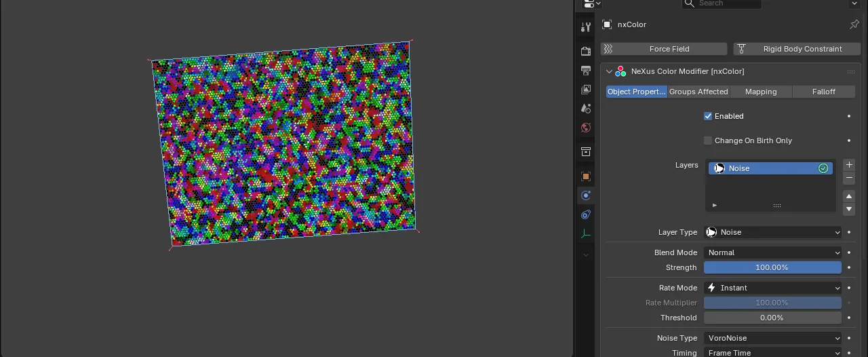Open the editor type dropdown in properties header

pyautogui.click(x=591, y=3)
